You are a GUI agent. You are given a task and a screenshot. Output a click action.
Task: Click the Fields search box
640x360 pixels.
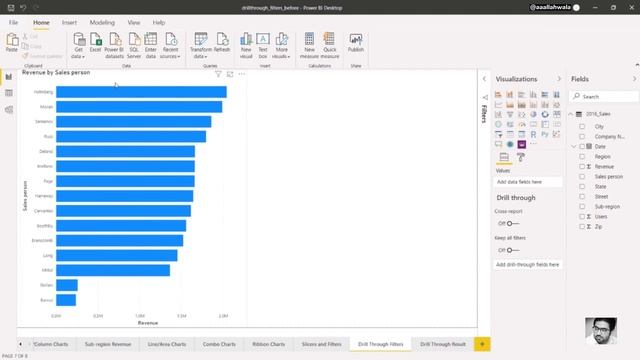click(x=604, y=96)
